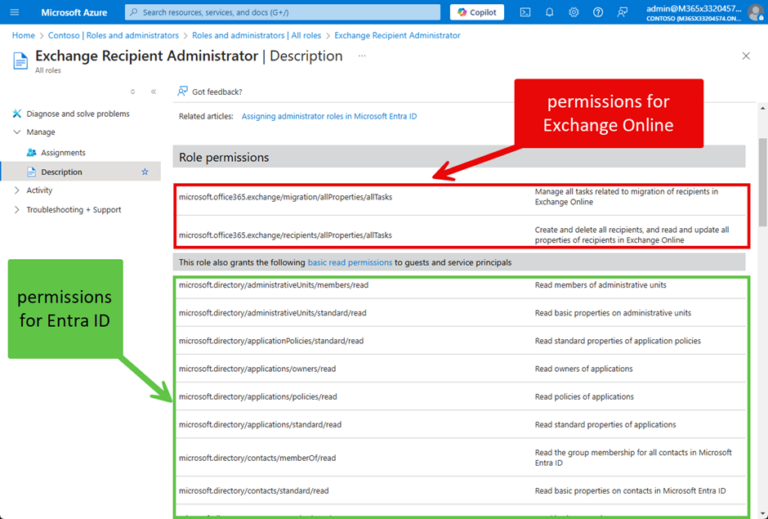Collapse the left sidebar with double chevron
Screen dimensions: 768x519
pos(153,91)
